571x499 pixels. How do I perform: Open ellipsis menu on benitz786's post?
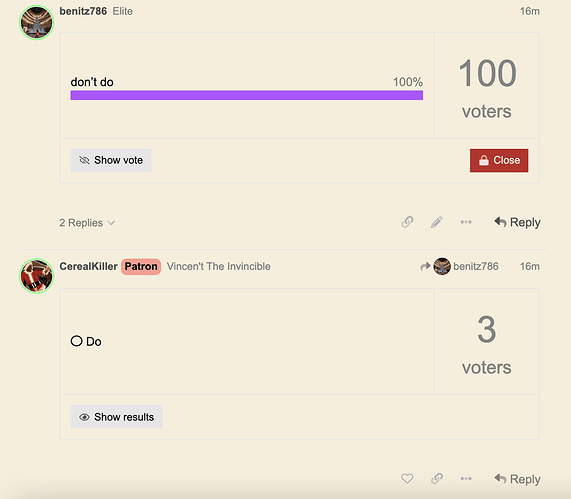466,222
